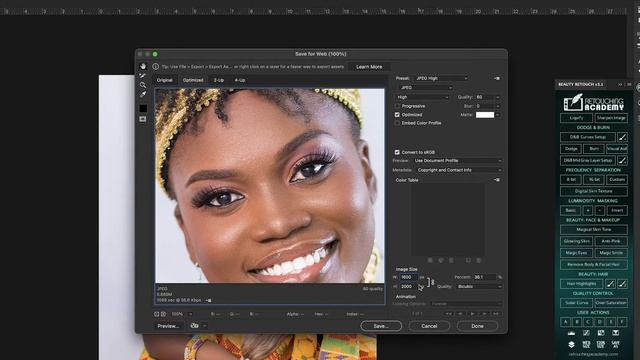
Task: Switch to the 4-Up tab
Action: 240,80
